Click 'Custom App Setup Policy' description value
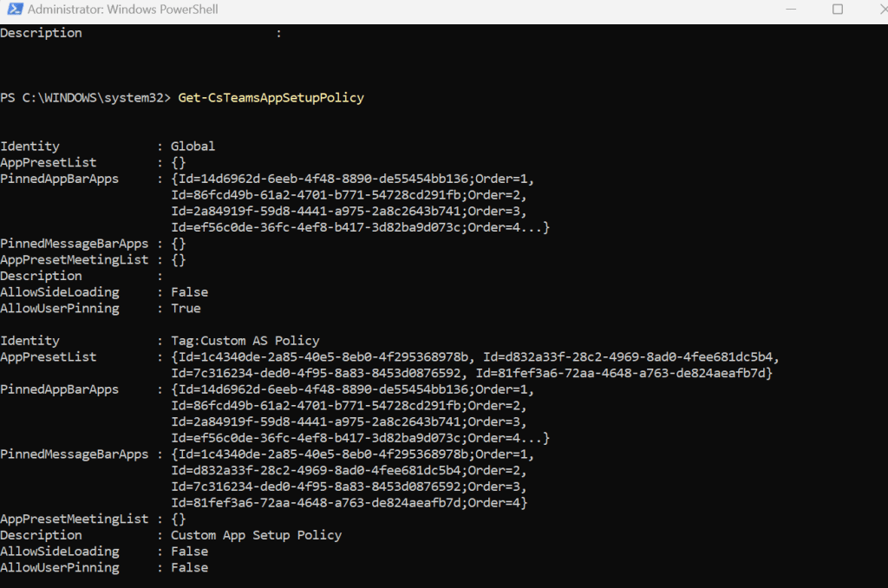Viewport: 888px width, 588px height. [x=256, y=535]
